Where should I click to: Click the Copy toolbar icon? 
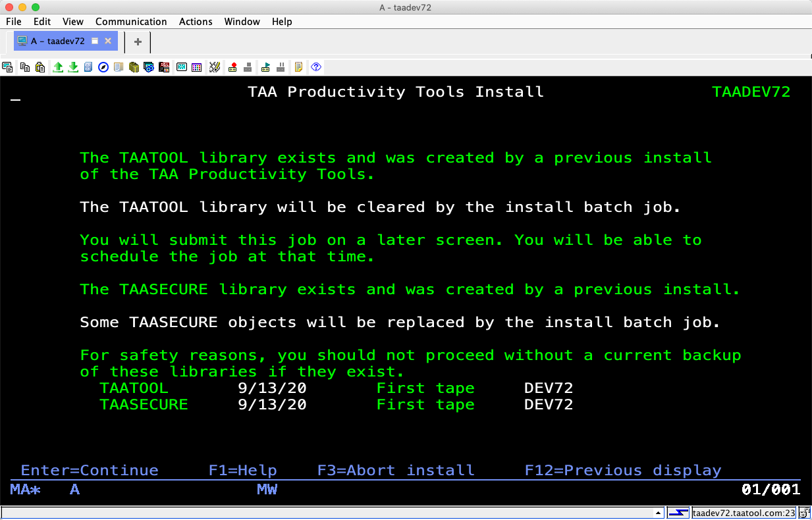coord(25,67)
